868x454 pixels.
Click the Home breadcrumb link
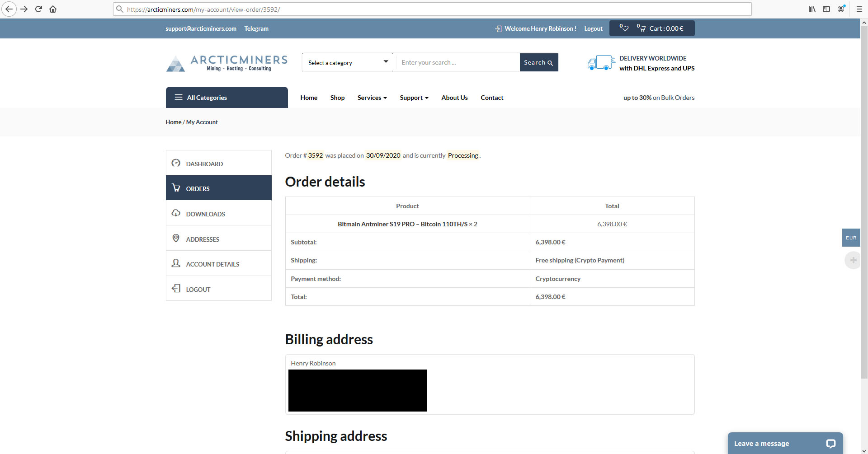pyautogui.click(x=174, y=122)
